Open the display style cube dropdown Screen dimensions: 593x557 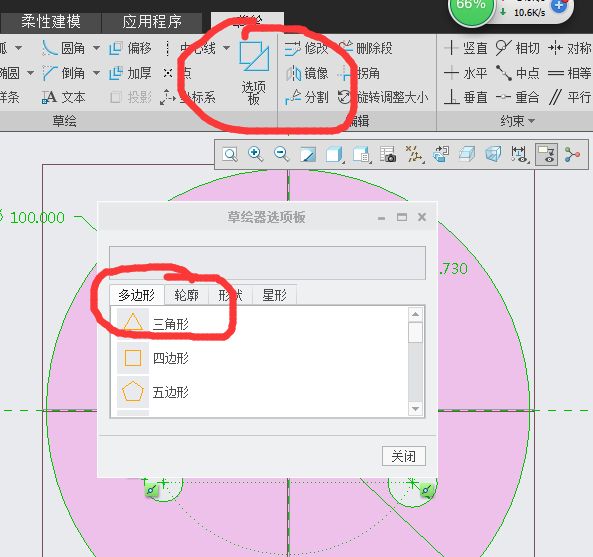point(335,154)
